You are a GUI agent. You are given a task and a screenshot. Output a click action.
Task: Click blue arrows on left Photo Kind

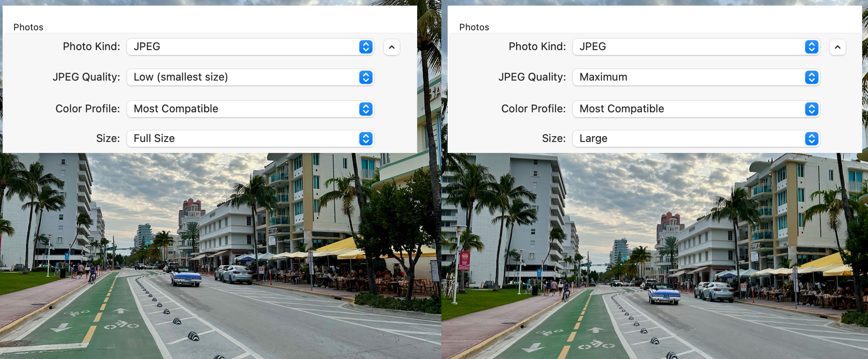coord(366,47)
